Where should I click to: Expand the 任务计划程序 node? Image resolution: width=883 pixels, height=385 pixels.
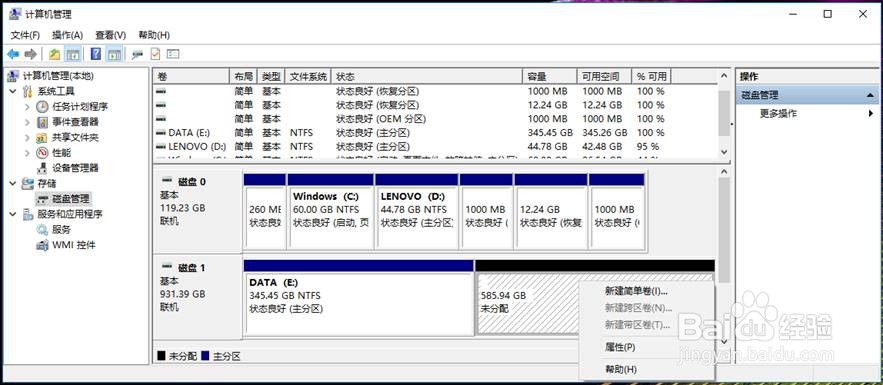pos(27,107)
